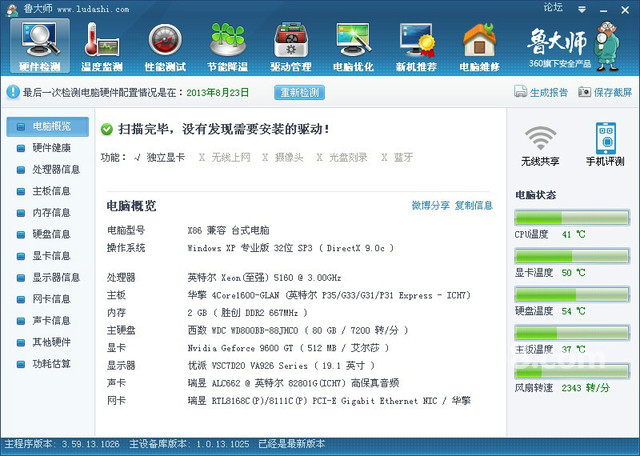This screenshot has width=640, height=456.
Task: Click 生成报告 to generate a report
Action: (x=541, y=92)
